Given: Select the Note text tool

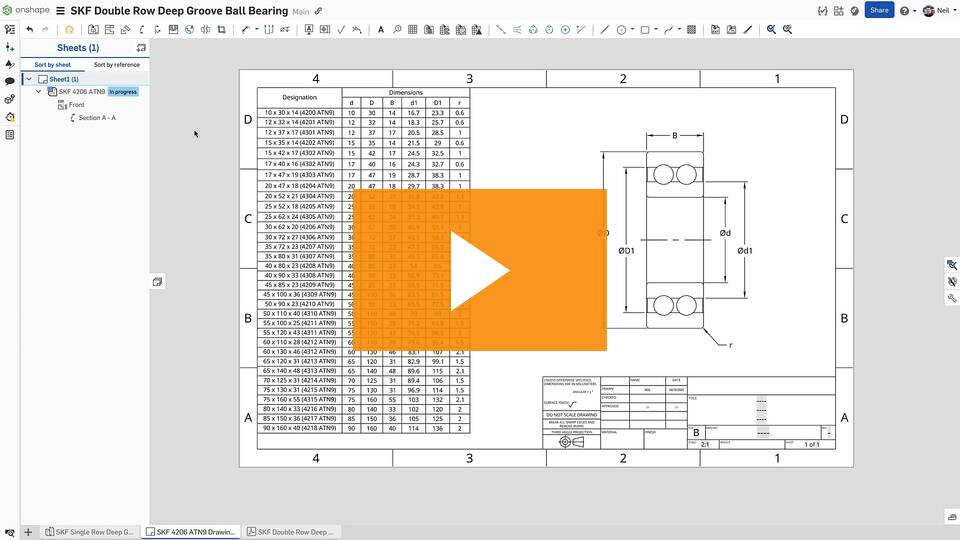Looking at the screenshot, I should [x=380, y=29].
